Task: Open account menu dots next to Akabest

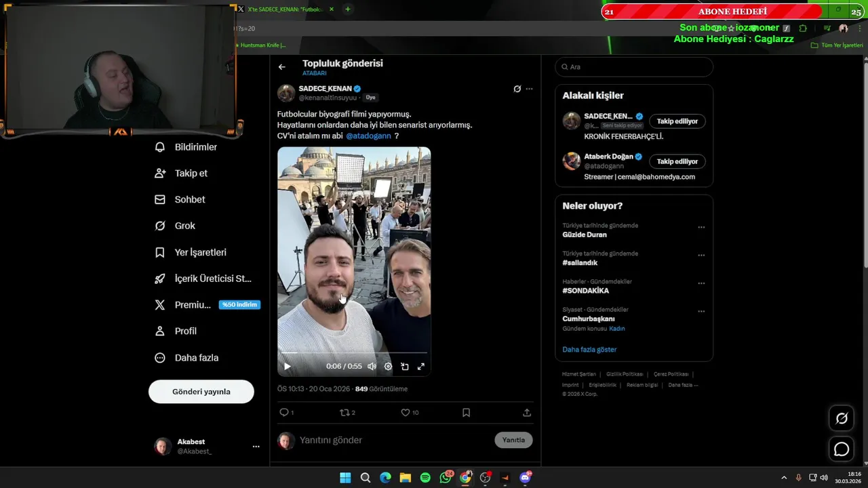Action: point(256,447)
